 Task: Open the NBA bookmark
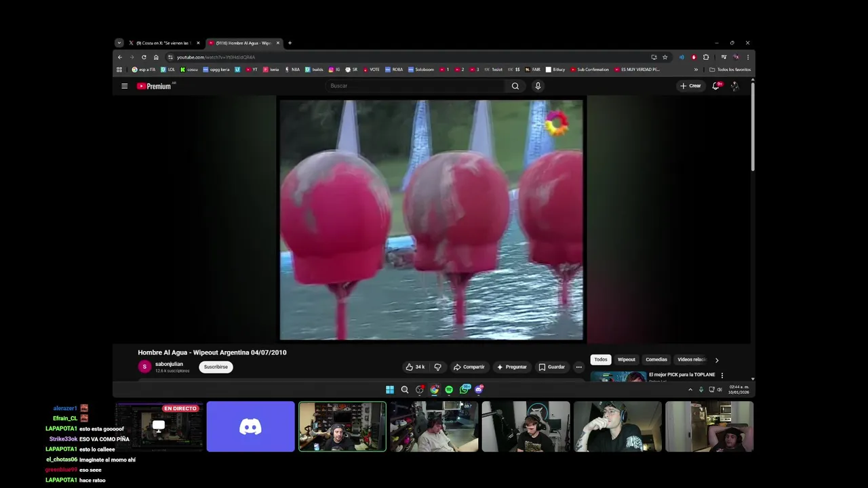pos(292,69)
